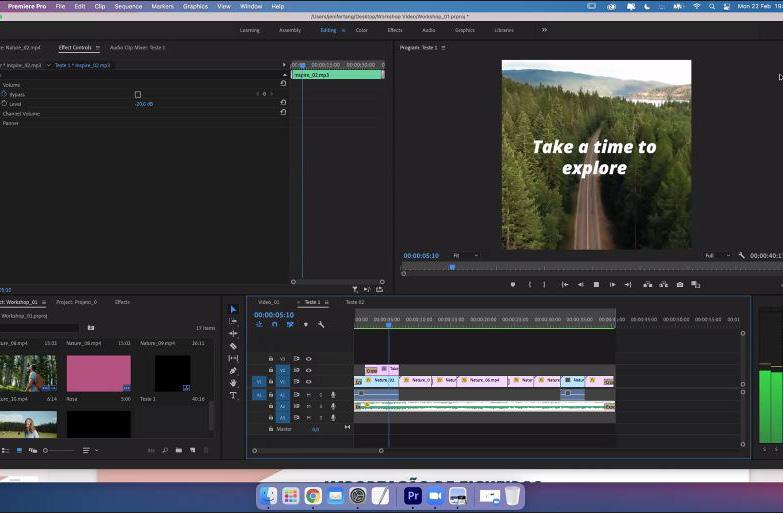Image resolution: width=783 pixels, height=513 pixels.
Task: Step forward one frame
Action: (x=612, y=285)
